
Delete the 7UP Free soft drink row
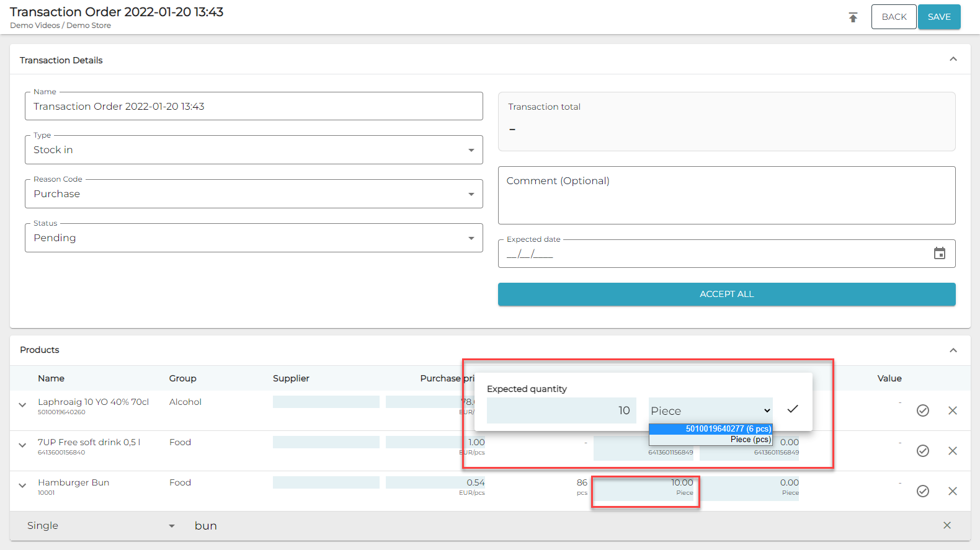952,451
